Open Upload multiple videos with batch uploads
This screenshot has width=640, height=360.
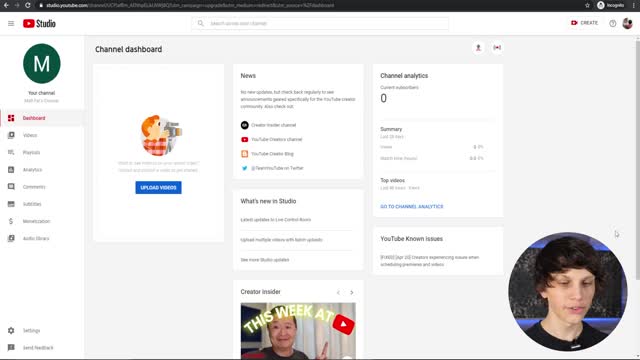pos(281,240)
